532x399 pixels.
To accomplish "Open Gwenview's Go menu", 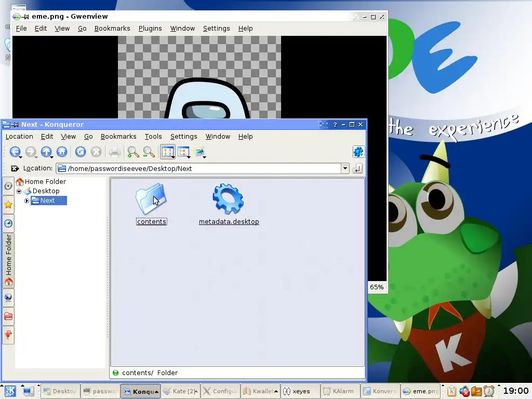I will point(82,29).
